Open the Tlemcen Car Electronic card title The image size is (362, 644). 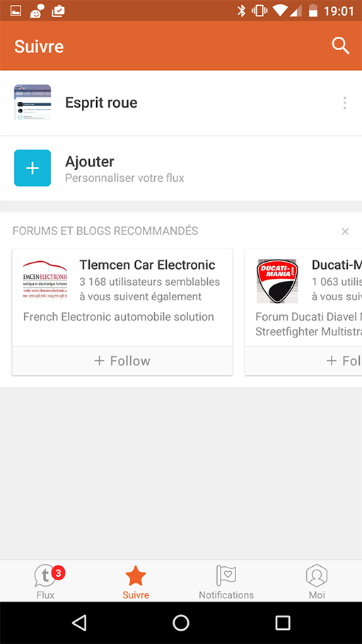(147, 265)
